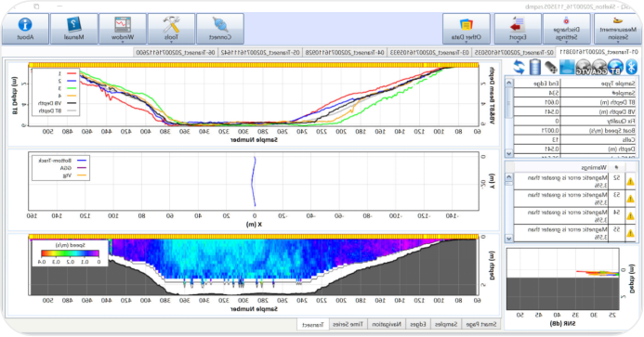The image size is (644, 337).
Task: Select the Transect bottom tab
Action: tap(313, 324)
